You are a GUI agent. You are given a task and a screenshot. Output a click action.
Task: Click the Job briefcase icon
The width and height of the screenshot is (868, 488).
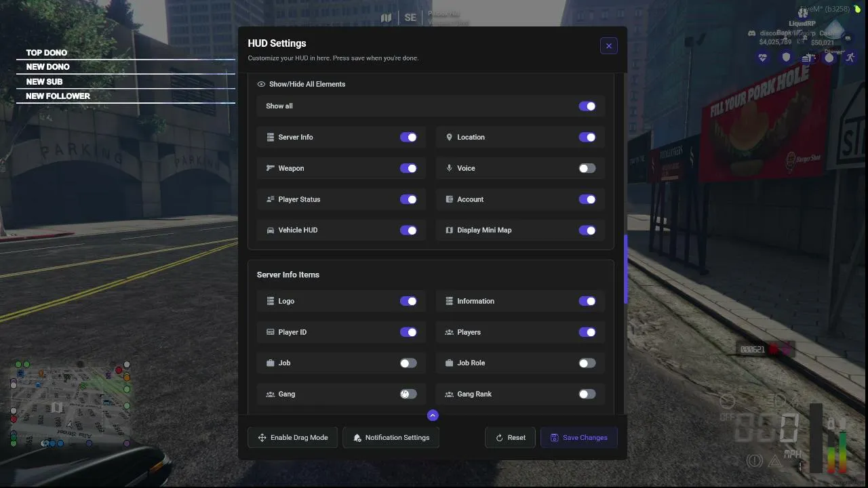271,363
